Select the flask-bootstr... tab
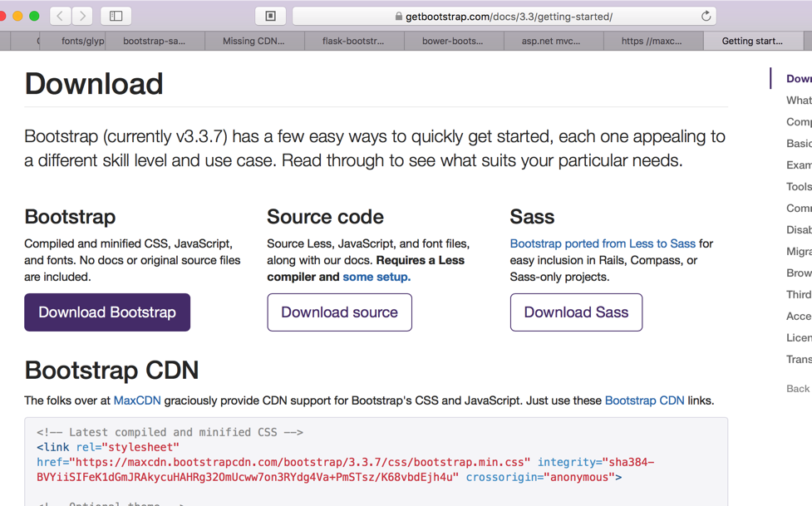The width and height of the screenshot is (812, 506). click(353, 41)
